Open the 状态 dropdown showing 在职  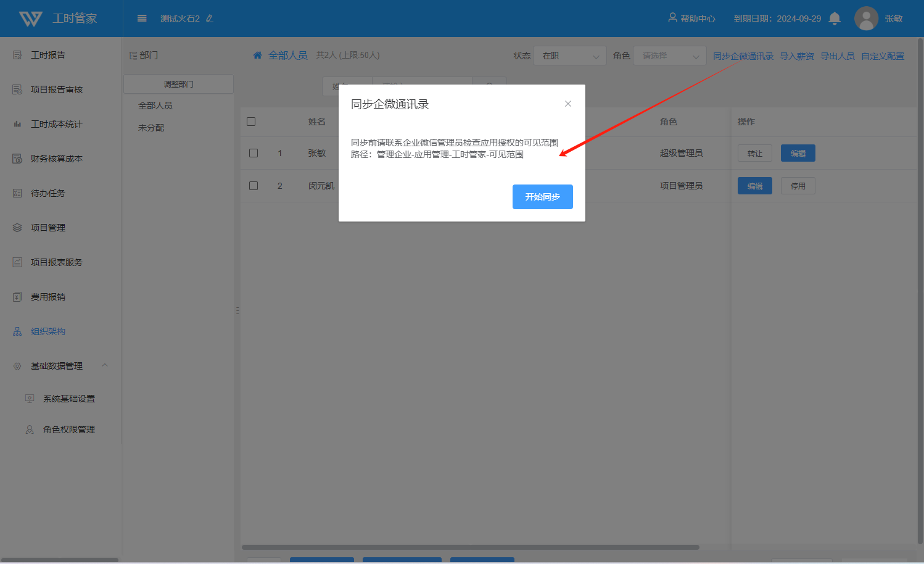569,56
